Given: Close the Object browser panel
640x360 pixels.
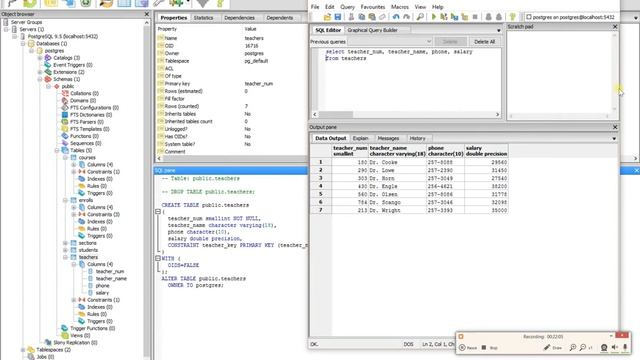Looking at the screenshot, I should [x=147, y=14].
